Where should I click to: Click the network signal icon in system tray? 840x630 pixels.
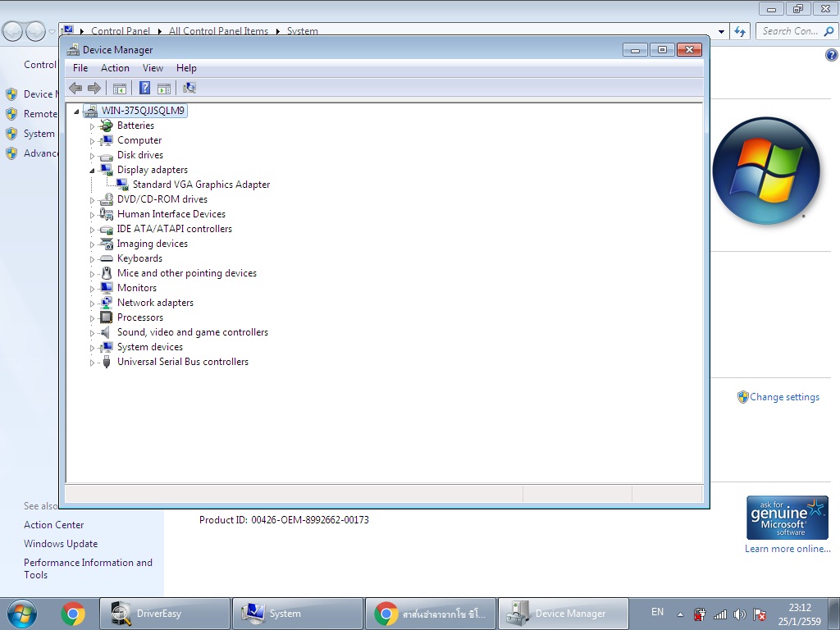tap(720, 614)
